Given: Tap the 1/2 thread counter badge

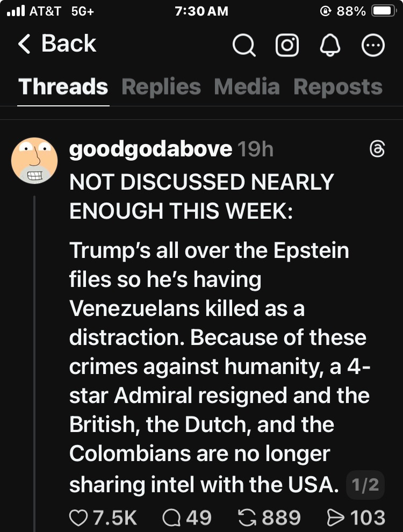Looking at the screenshot, I should click(x=365, y=485).
